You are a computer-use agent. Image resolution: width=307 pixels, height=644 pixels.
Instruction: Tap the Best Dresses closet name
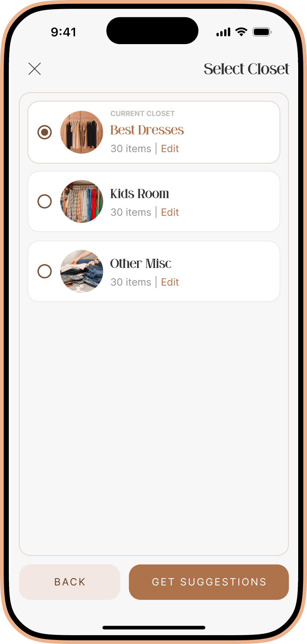click(147, 130)
